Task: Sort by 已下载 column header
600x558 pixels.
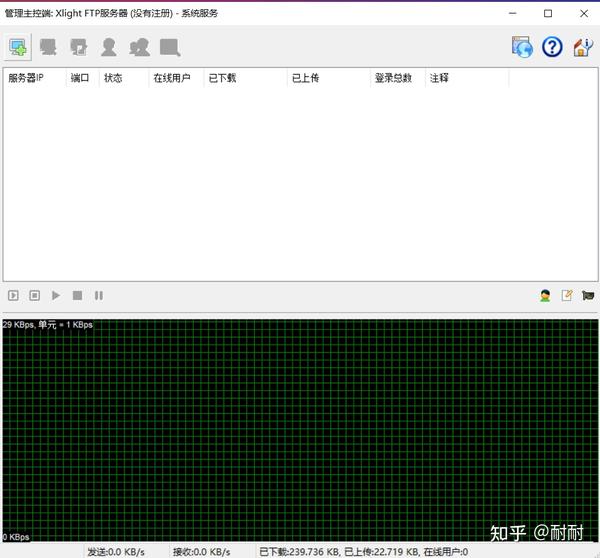Action: click(245, 78)
